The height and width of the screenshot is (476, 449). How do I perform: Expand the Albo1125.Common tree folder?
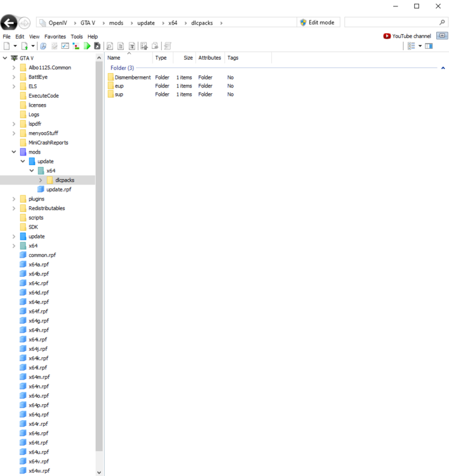tap(14, 68)
